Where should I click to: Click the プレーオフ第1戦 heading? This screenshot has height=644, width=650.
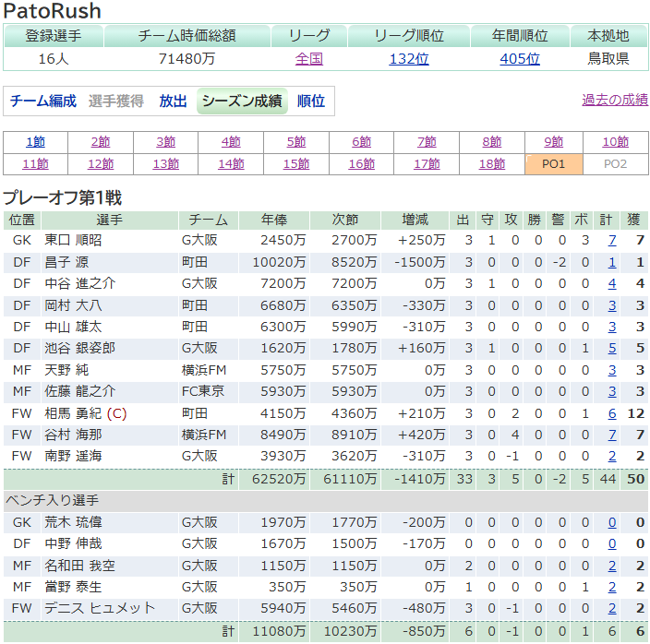(x=62, y=198)
